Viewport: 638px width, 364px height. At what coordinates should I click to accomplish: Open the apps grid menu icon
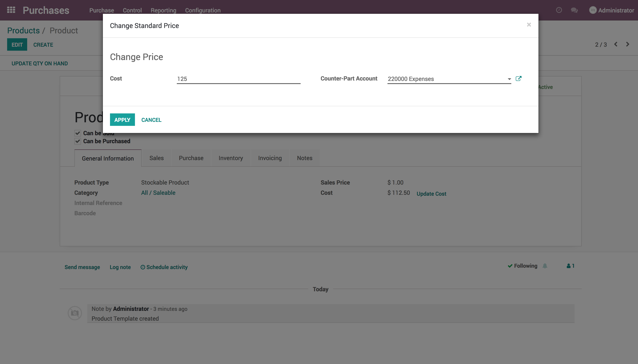[x=11, y=10]
